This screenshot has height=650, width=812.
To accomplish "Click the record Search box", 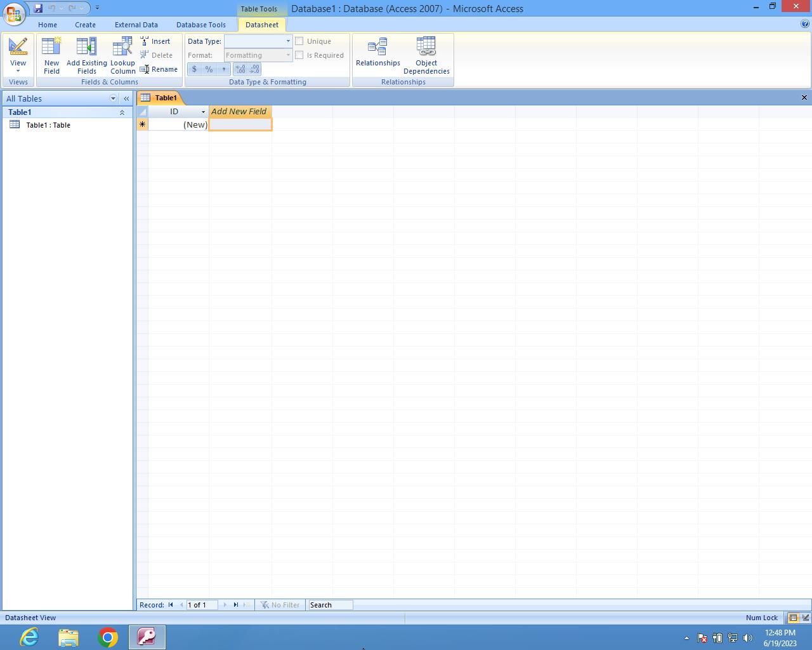I will pos(330,605).
